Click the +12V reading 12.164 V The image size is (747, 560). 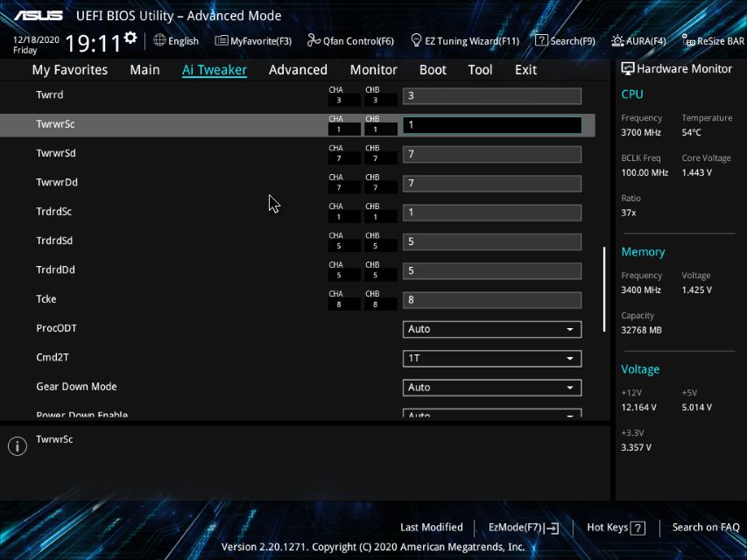[x=639, y=407]
